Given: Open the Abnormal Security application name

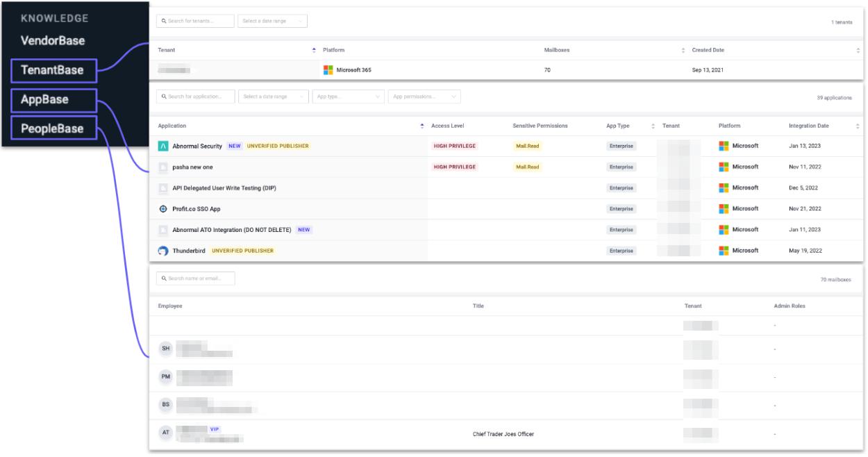Looking at the screenshot, I should tap(197, 146).
